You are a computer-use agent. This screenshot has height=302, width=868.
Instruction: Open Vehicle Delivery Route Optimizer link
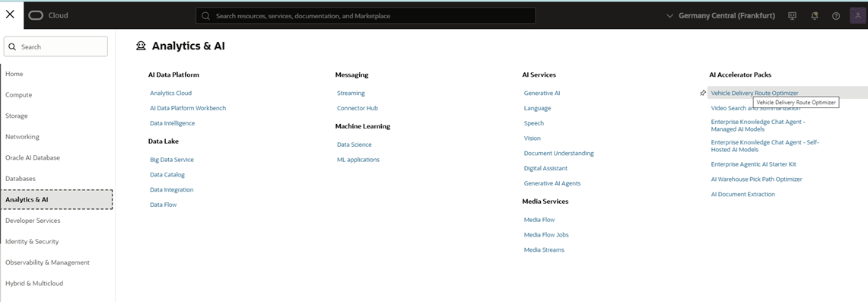click(x=755, y=94)
